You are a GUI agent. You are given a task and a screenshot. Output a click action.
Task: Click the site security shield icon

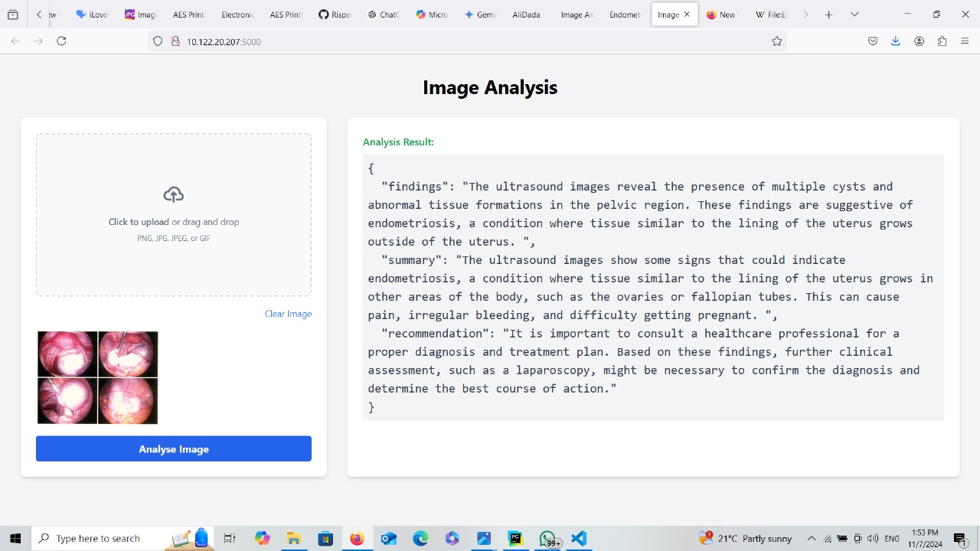click(x=158, y=41)
